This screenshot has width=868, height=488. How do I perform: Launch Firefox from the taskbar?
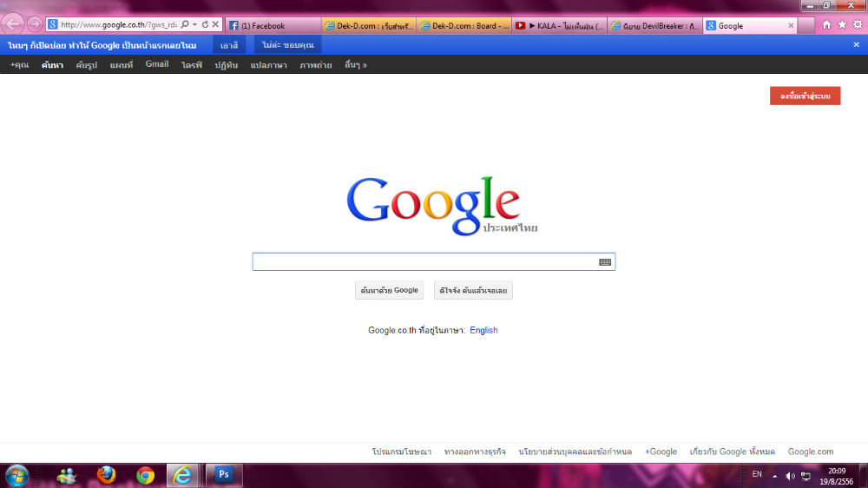pos(106,475)
